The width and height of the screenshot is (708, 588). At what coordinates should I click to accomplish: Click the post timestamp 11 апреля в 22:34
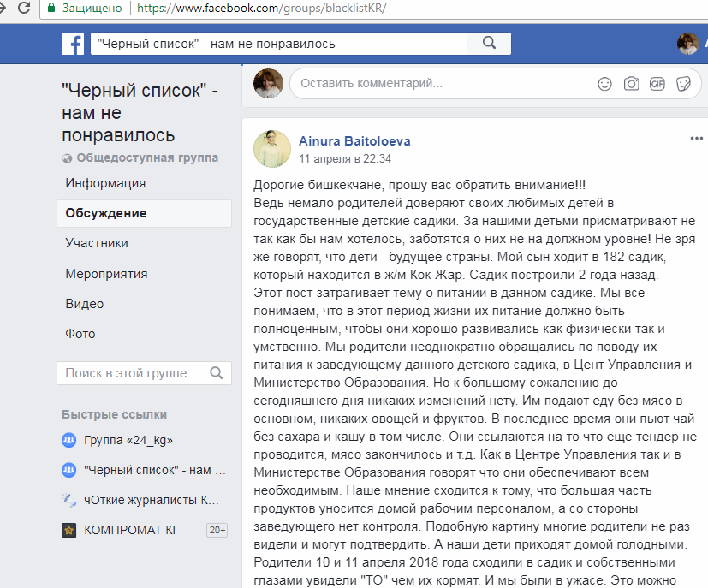coord(345,159)
